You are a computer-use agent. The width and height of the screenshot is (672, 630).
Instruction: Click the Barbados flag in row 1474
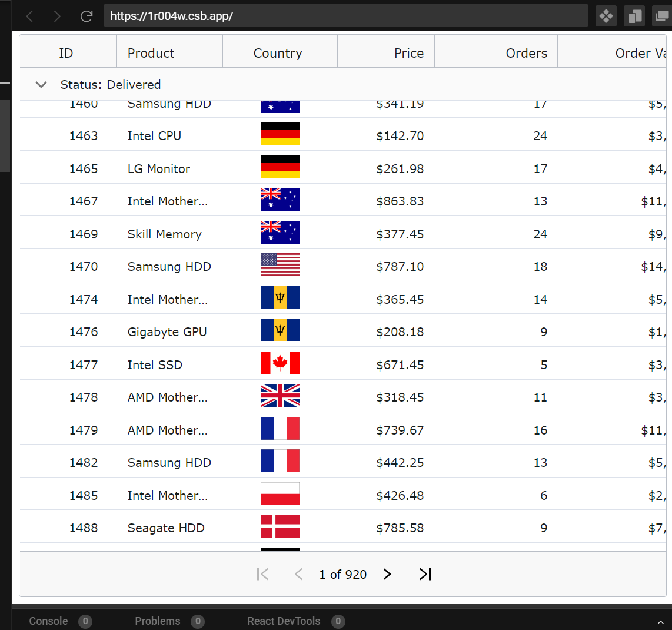coord(280,298)
